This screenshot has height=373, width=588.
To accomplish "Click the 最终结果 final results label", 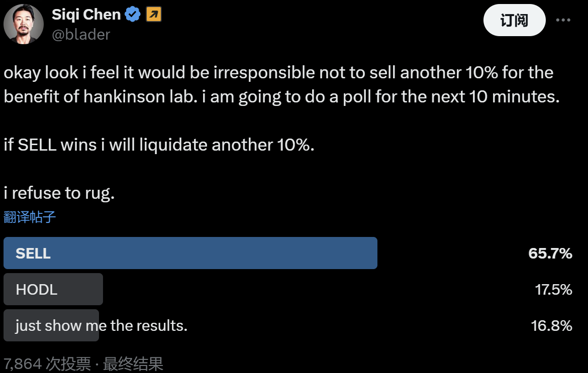I will coord(133,363).
